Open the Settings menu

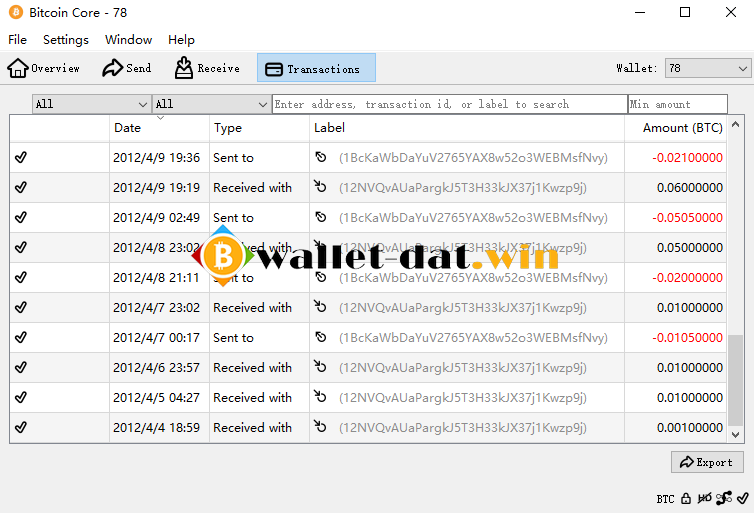coord(66,39)
